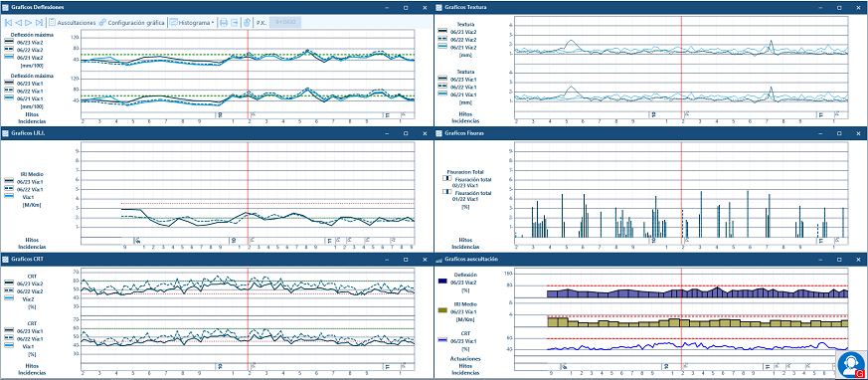Image resolution: width=868 pixels, height=380 pixels.
Task: Toggle the 06/22 Vía1 IRI Medio legend line
Action: coord(9,189)
